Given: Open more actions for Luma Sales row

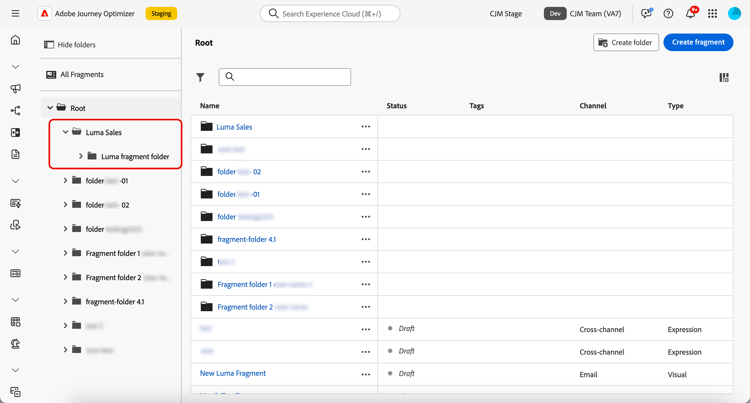Looking at the screenshot, I should [x=366, y=127].
